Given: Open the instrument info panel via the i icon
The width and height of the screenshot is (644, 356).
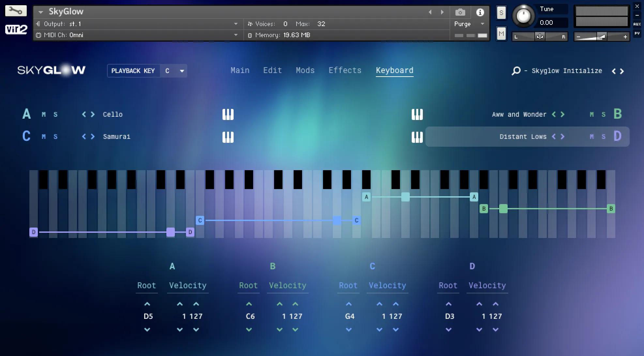Looking at the screenshot, I should (x=480, y=12).
